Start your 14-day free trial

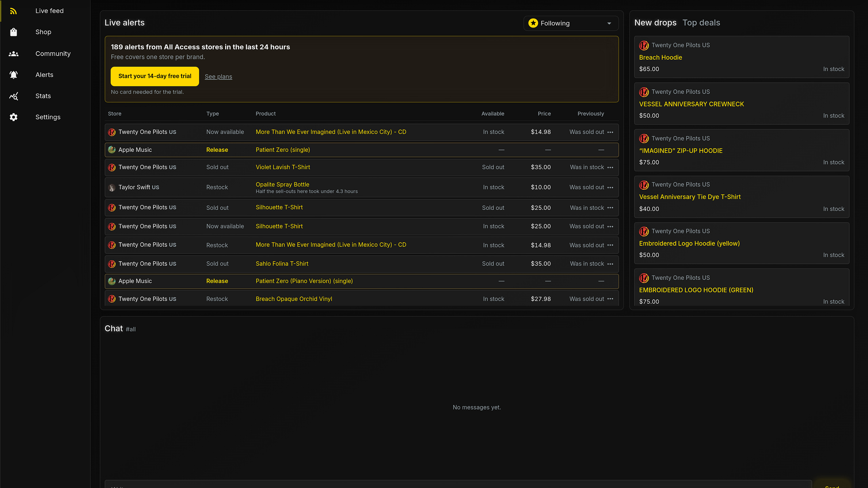pyautogui.click(x=155, y=76)
